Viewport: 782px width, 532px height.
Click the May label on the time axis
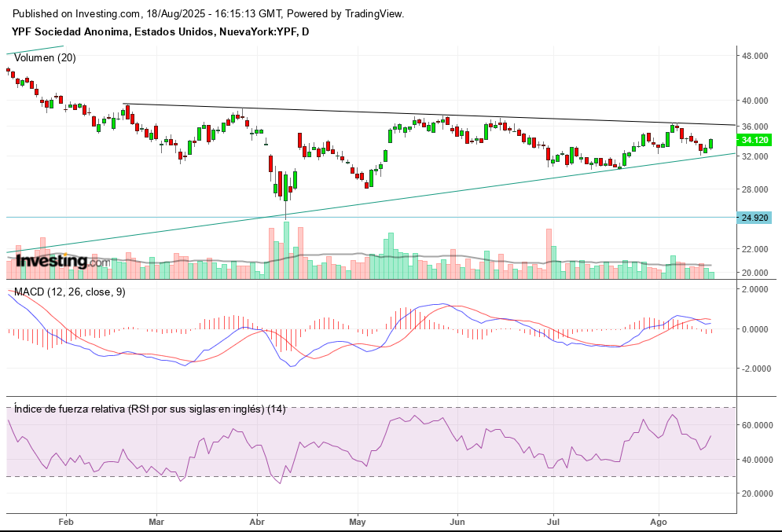coord(358,521)
